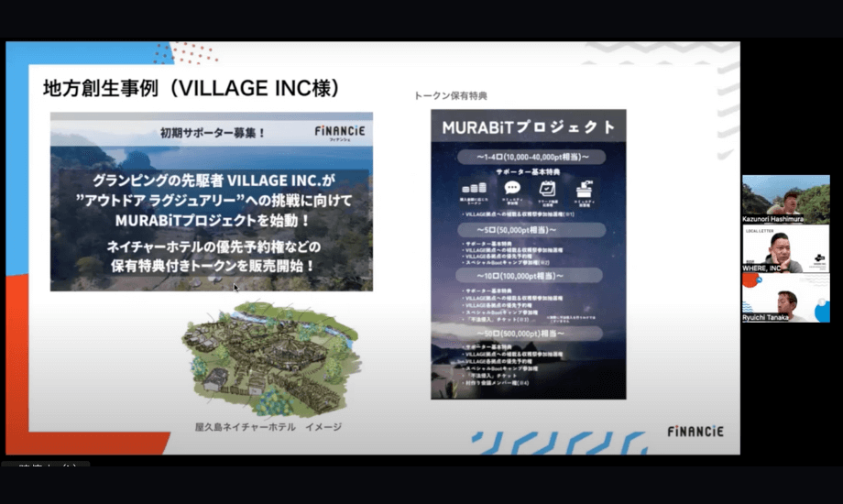This screenshot has width=843, height=504.
Task: Click the Ryuichi Tanaka name label
Action: coord(766,317)
